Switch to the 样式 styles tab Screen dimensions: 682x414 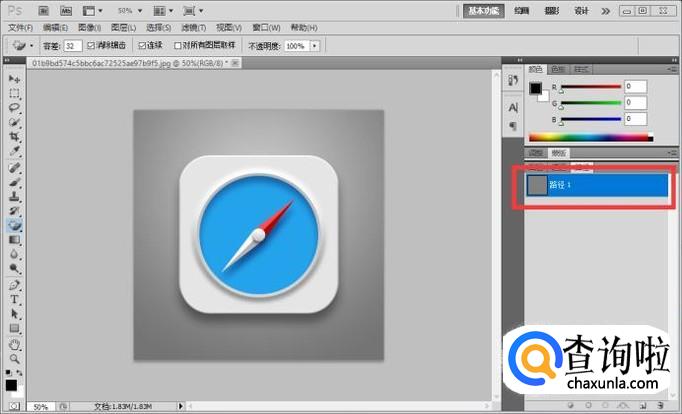tap(582, 69)
